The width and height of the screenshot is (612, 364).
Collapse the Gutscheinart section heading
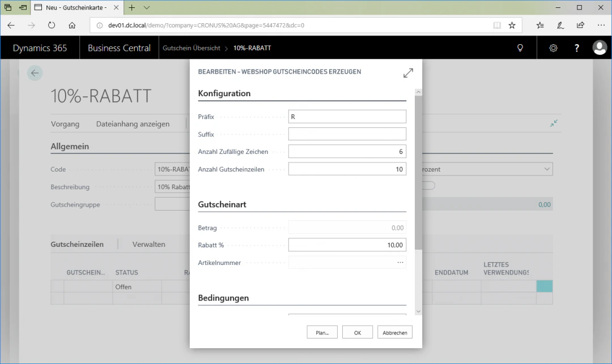(222, 204)
